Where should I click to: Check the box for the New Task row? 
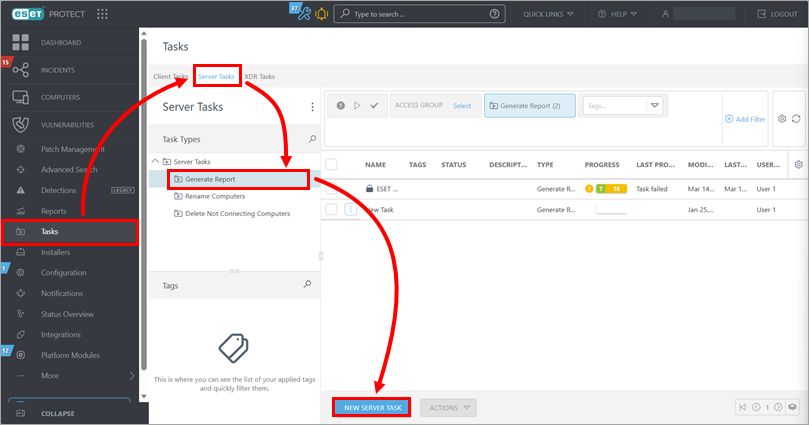tap(332, 210)
